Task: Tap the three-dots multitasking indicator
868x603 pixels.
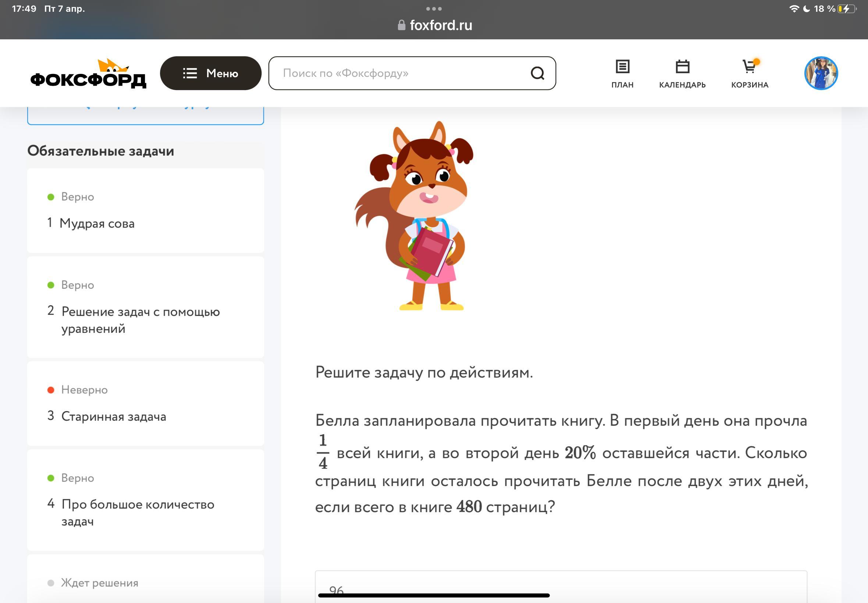Action: click(x=434, y=9)
